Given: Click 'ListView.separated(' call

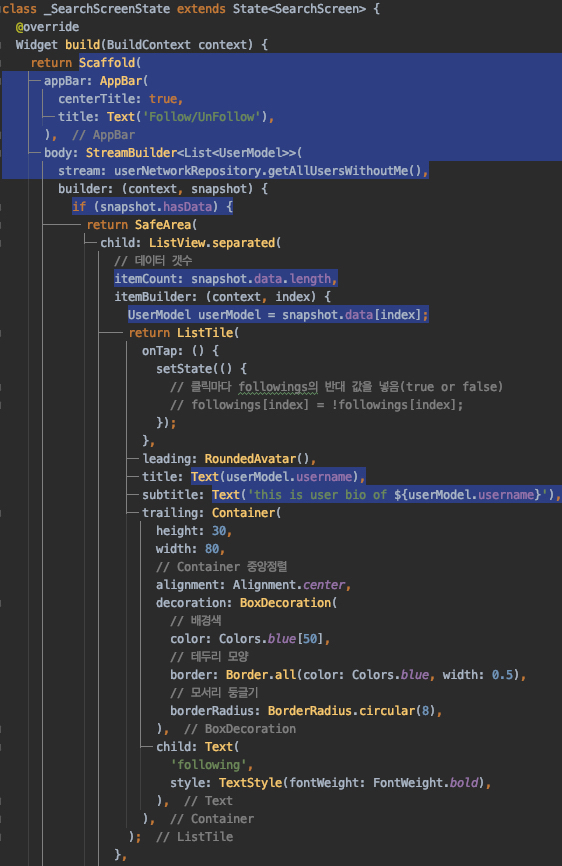Looking at the screenshot, I should coord(215,242).
